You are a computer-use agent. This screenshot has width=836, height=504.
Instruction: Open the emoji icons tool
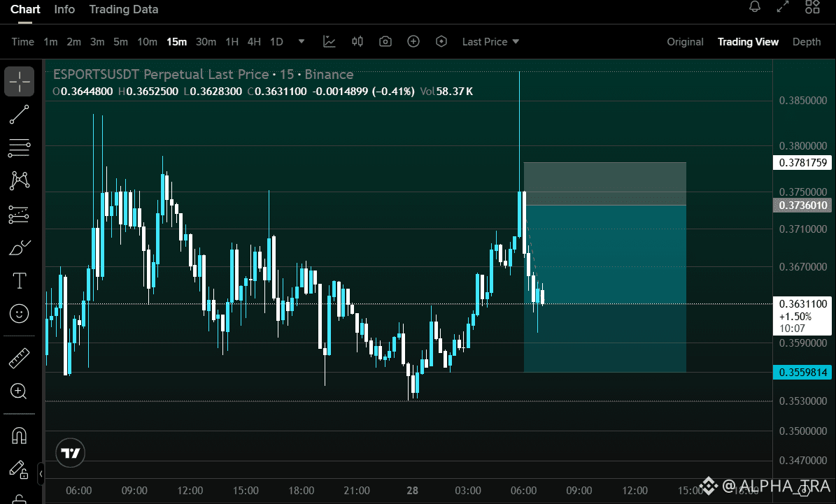tap(19, 313)
